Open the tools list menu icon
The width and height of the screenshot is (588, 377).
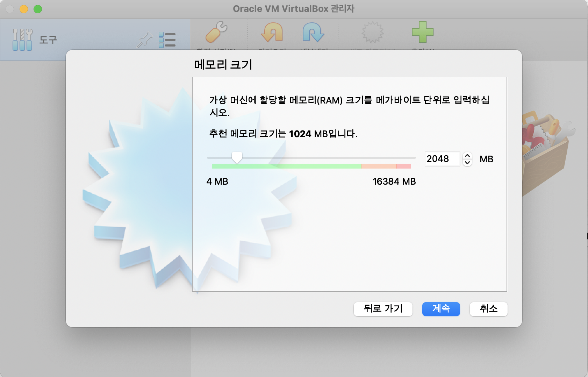(167, 40)
